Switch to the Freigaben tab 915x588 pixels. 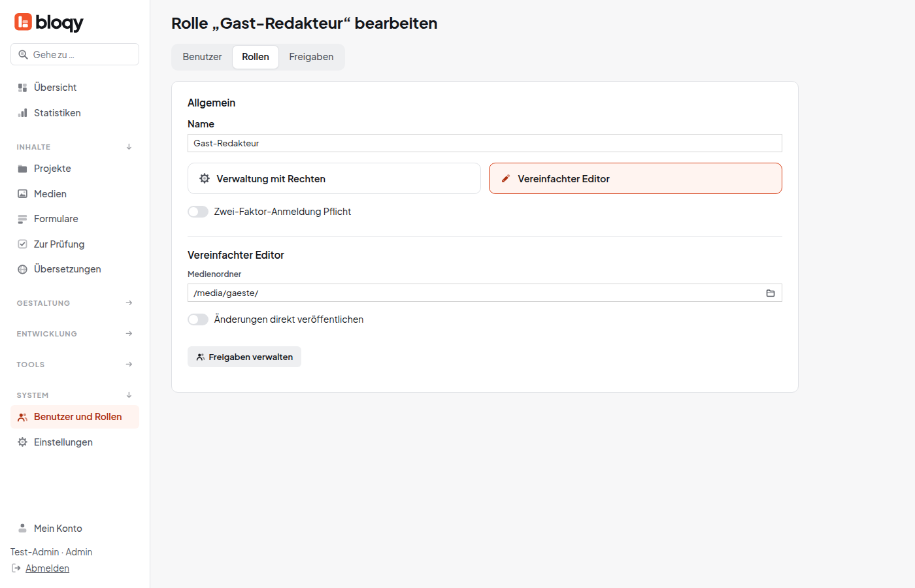tap(311, 57)
